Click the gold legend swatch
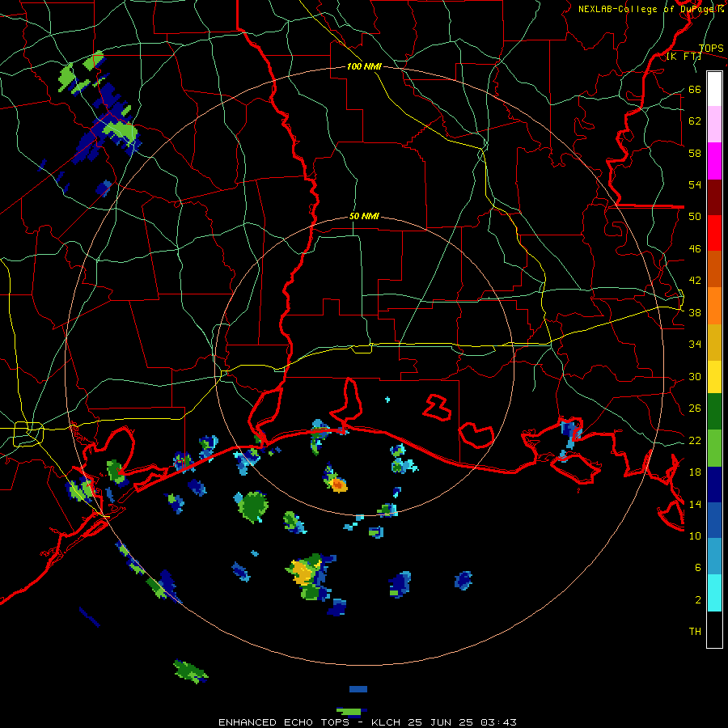 (714, 342)
